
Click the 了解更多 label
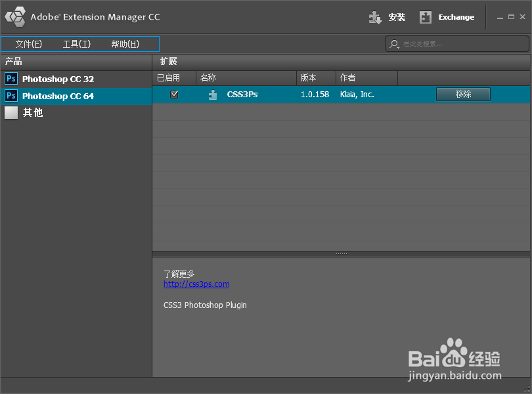click(x=179, y=274)
